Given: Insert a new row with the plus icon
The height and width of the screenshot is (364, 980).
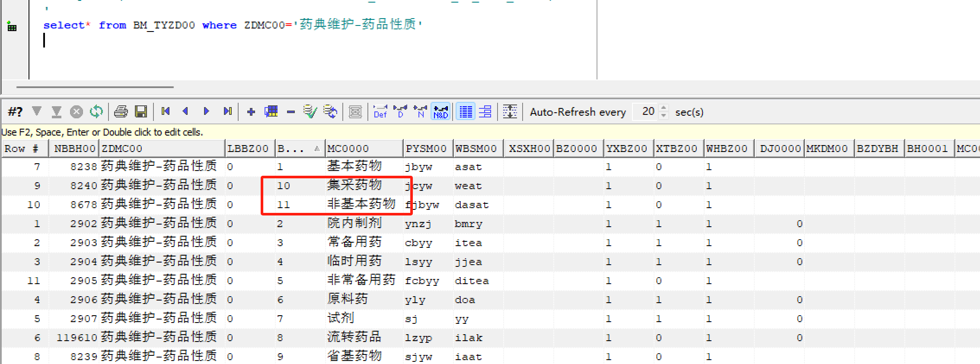Looking at the screenshot, I should tap(251, 112).
